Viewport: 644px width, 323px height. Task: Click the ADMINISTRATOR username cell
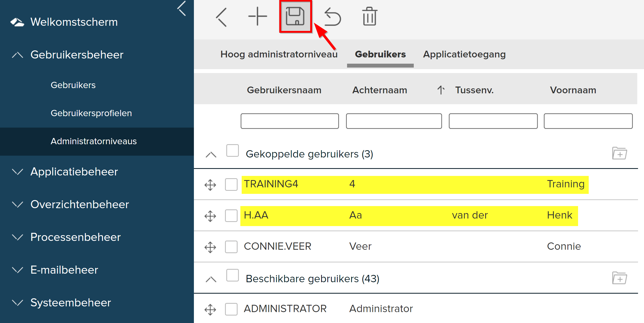point(285,309)
